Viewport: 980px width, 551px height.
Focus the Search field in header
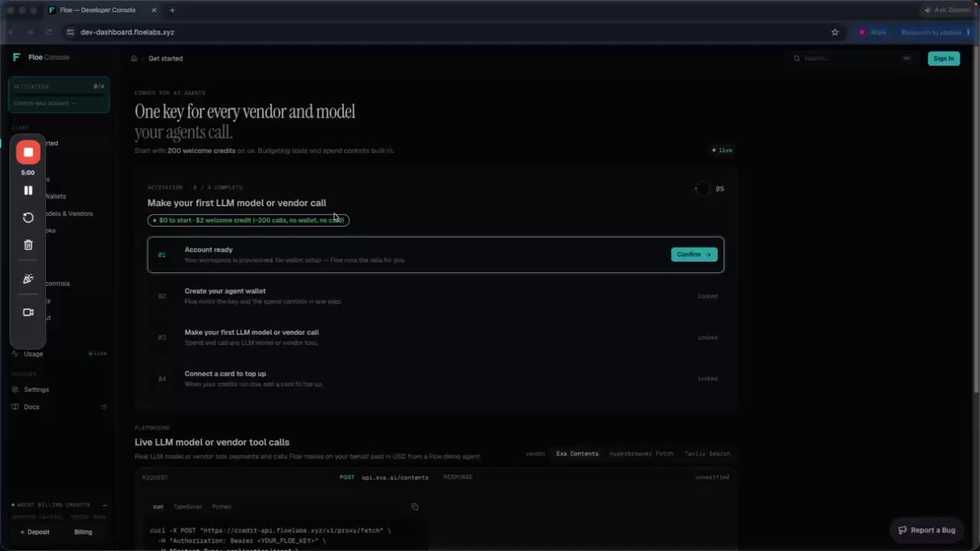tap(852, 58)
